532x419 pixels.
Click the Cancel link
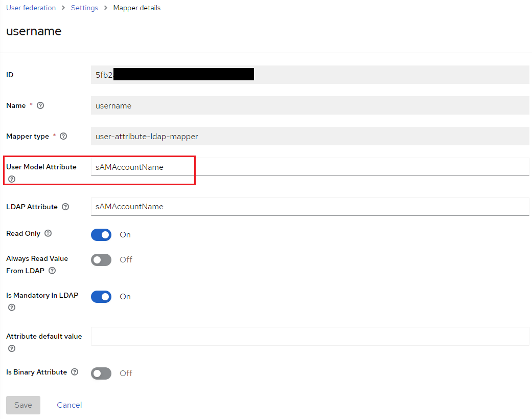[x=69, y=405]
